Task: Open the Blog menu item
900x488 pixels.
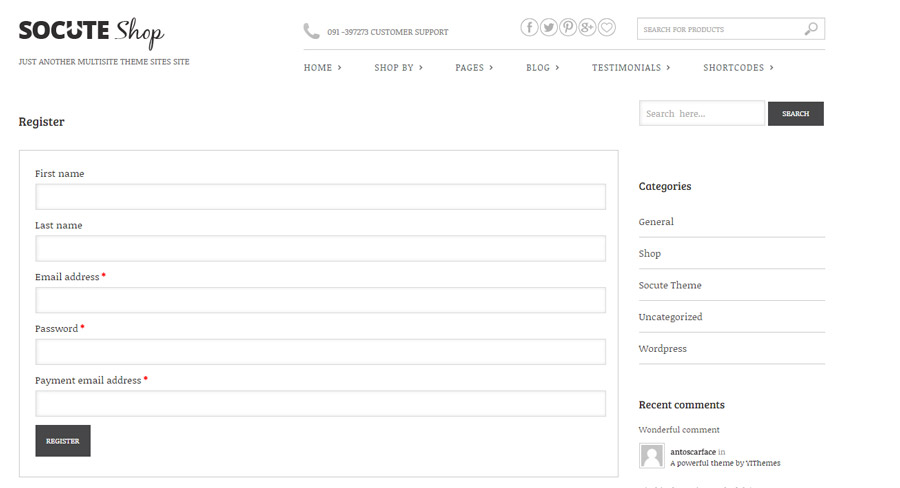Action: (x=542, y=68)
